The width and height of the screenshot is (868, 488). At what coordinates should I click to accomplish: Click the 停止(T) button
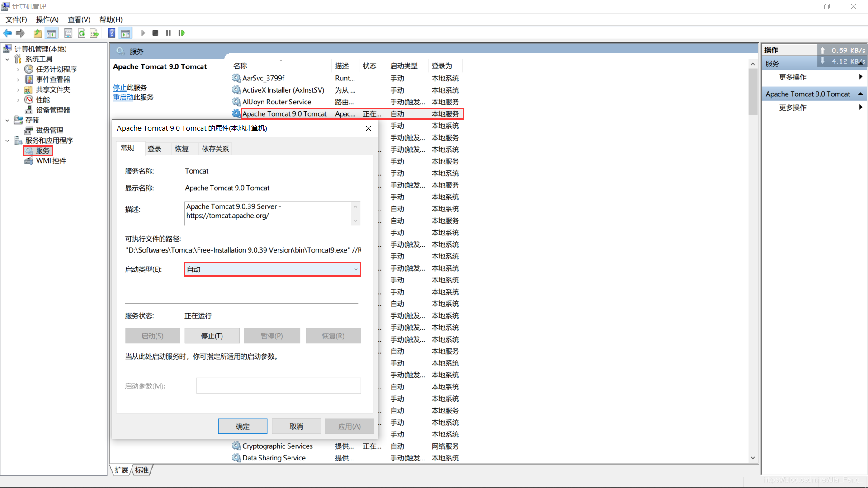tap(212, 336)
